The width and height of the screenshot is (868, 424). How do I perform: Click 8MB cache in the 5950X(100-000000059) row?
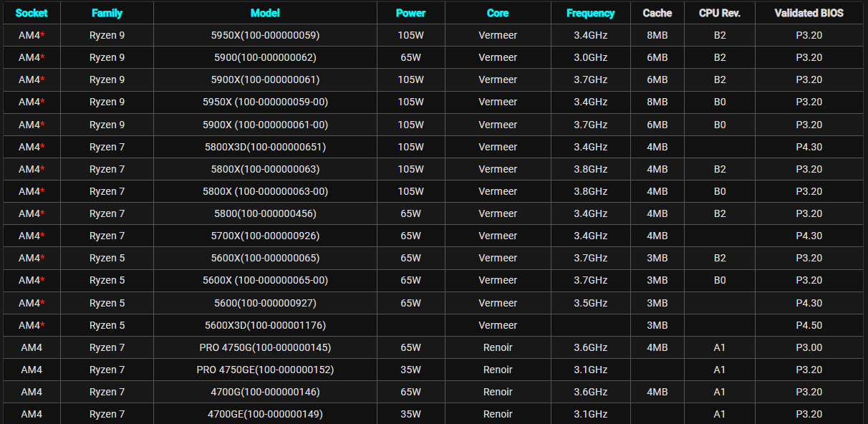tap(657, 35)
